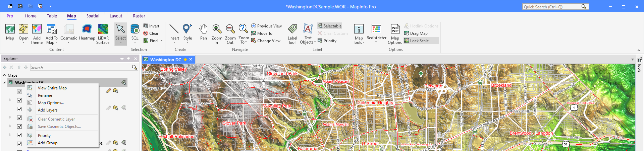Open the Redistricter dropdown
This screenshot has width=644, height=151.
pyautogui.click(x=376, y=42)
